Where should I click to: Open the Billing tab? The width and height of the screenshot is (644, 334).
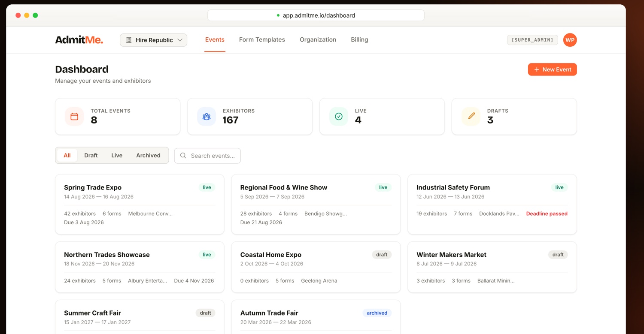[359, 39]
